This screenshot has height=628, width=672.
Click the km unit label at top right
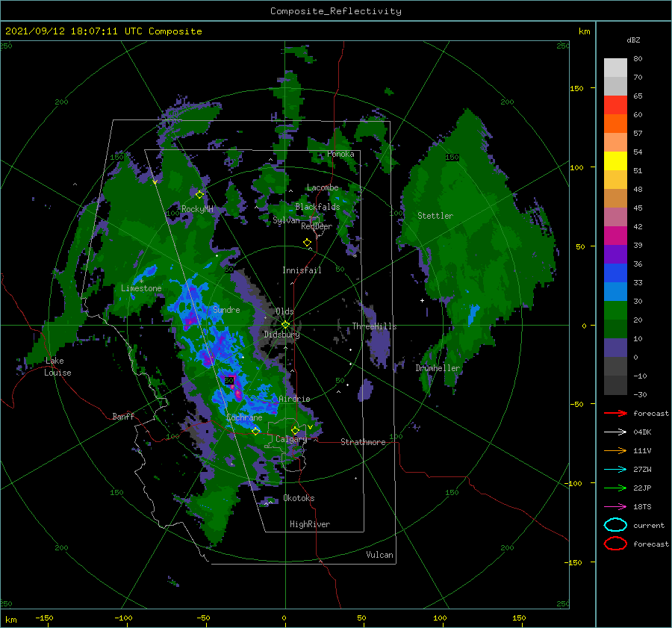pos(584,31)
